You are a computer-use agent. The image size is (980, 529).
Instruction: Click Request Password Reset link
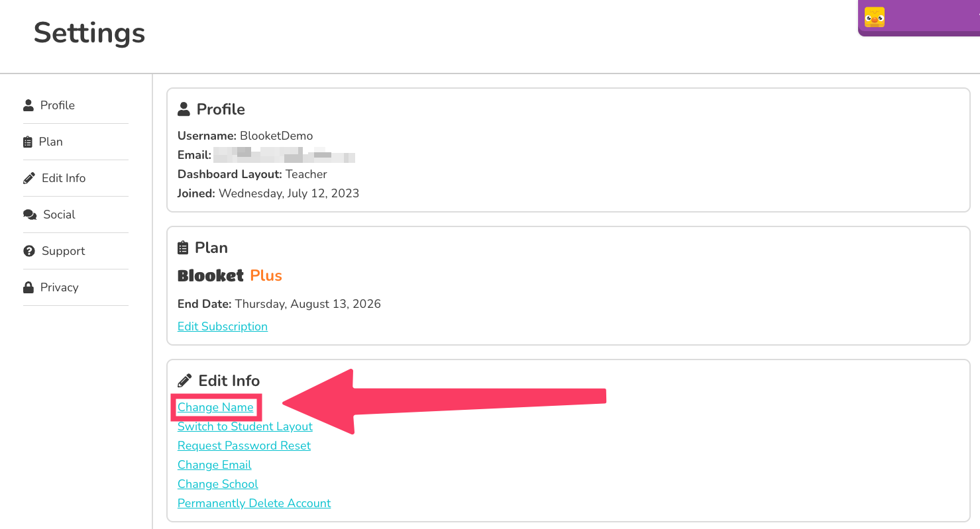244,446
